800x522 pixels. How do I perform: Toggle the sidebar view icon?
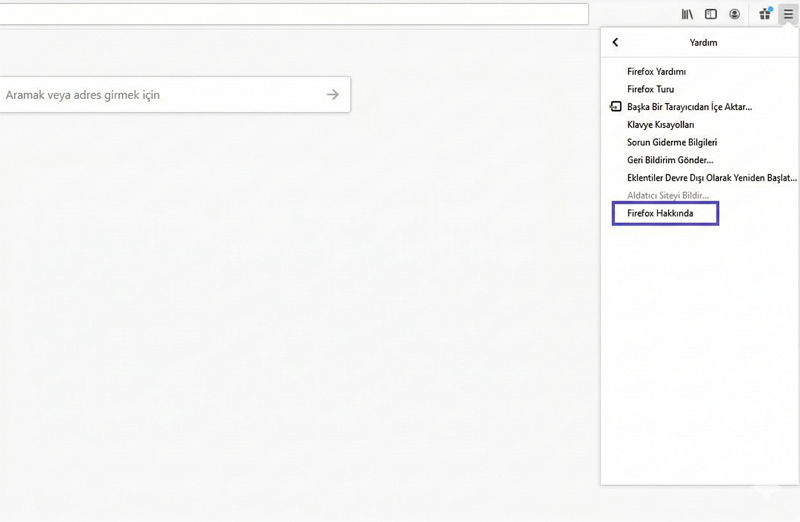pyautogui.click(x=711, y=14)
